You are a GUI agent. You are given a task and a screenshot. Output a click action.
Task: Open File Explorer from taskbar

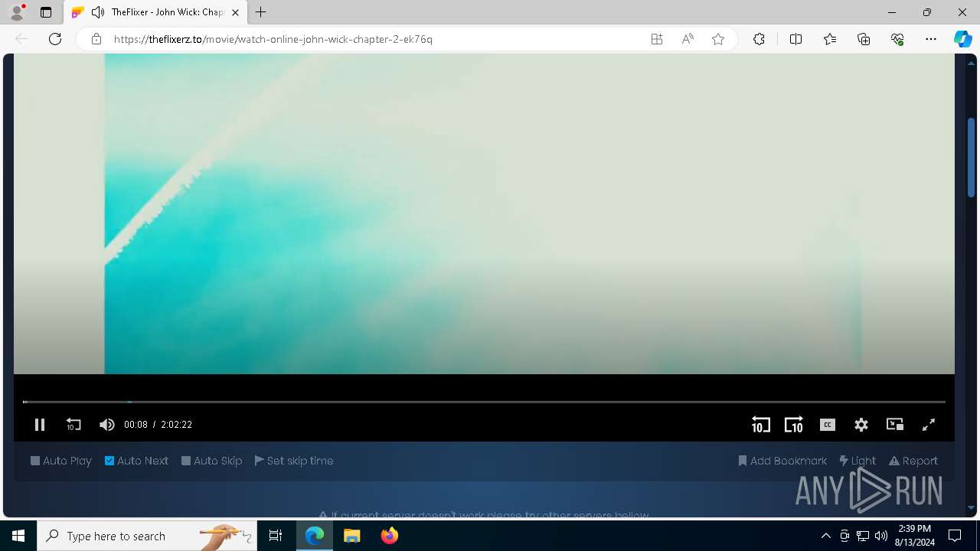[352, 536]
